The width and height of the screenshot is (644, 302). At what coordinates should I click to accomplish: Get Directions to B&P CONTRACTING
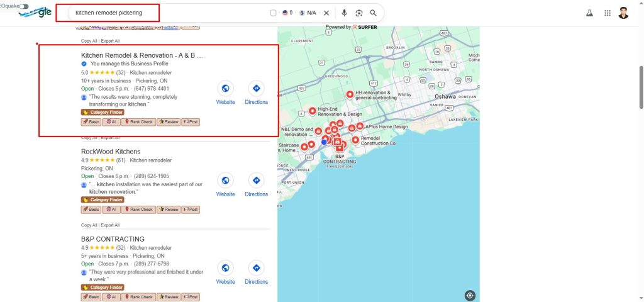pos(257,272)
